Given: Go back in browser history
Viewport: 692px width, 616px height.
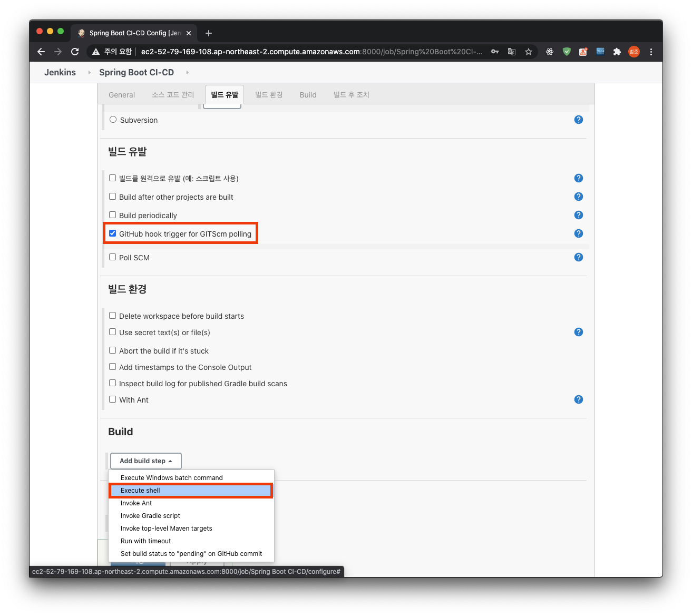Looking at the screenshot, I should pos(41,52).
